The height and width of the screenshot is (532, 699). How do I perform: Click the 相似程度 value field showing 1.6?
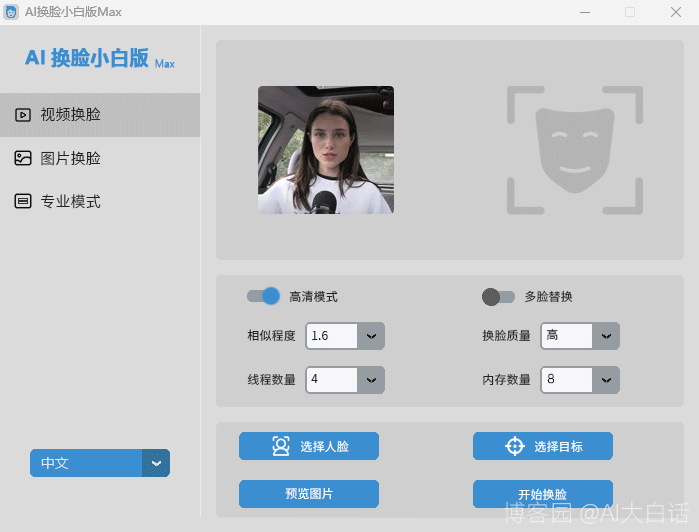[332, 336]
